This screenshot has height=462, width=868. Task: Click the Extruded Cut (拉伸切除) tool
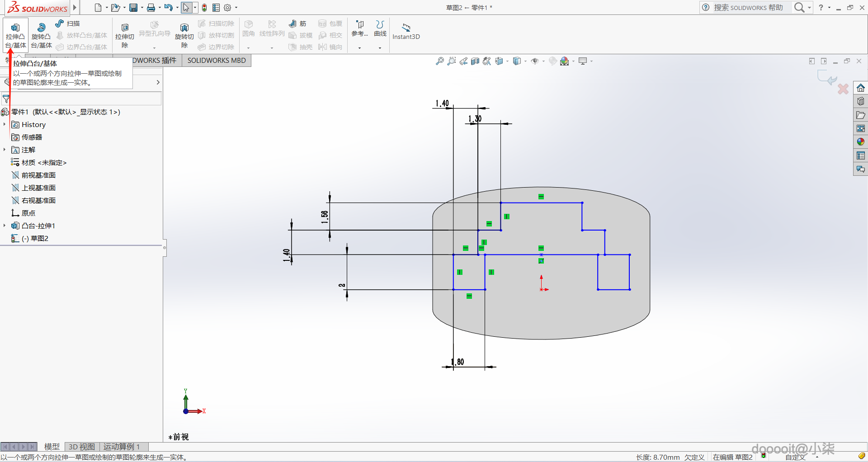(x=125, y=35)
